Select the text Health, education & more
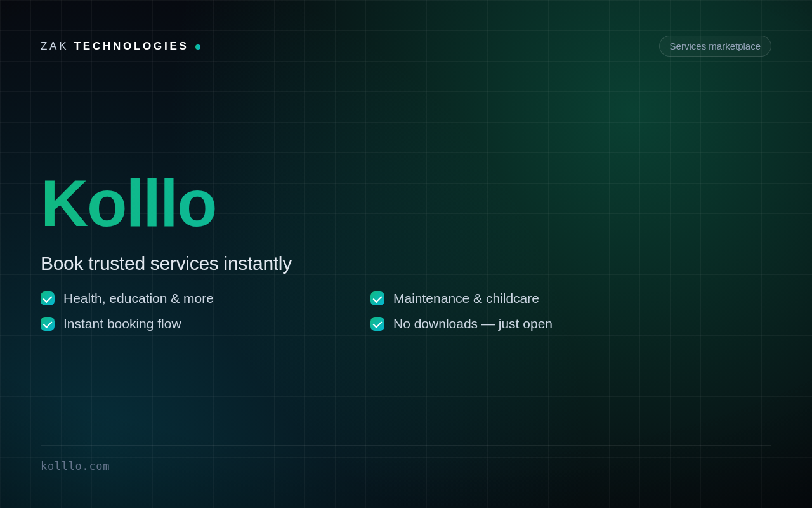Image resolution: width=812 pixels, height=508 pixels. (138, 298)
